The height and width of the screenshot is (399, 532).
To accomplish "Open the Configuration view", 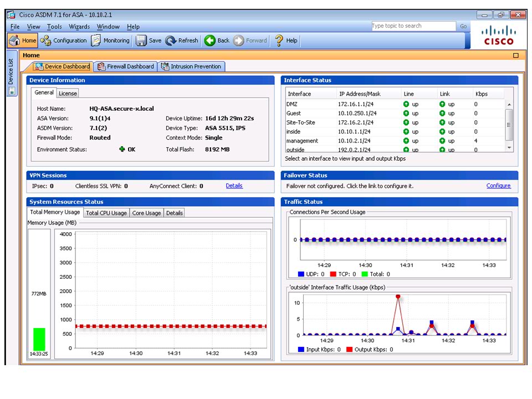I will coord(64,40).
